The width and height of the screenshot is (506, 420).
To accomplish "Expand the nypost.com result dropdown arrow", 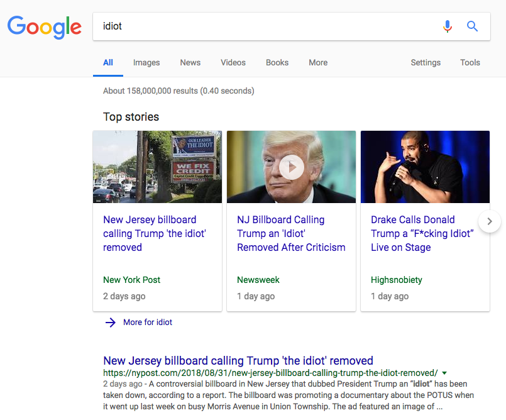I will (x=444, y=373).
